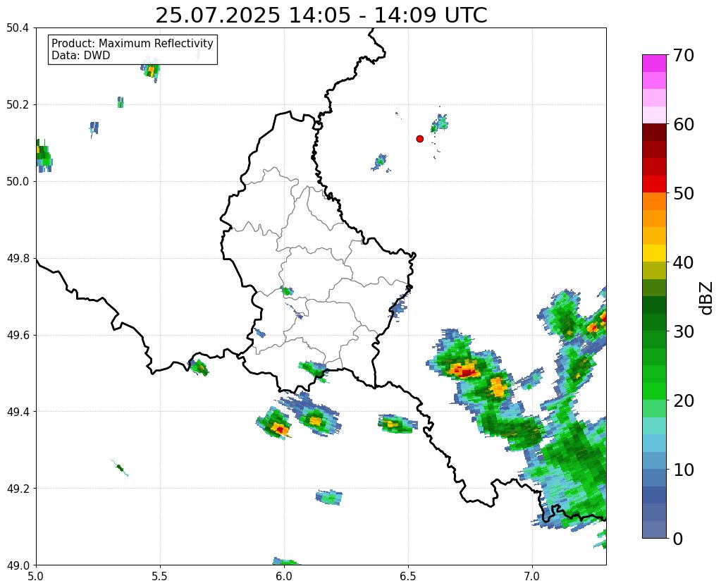Click the latitude label 49.0
This screenshot has width=721, height=588.
point(18,565)
